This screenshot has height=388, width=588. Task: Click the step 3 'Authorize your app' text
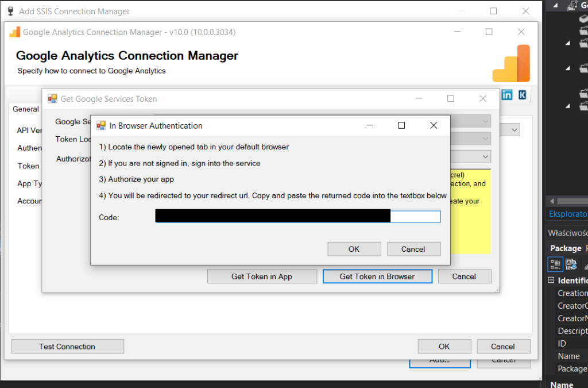[x=137, y=179]
